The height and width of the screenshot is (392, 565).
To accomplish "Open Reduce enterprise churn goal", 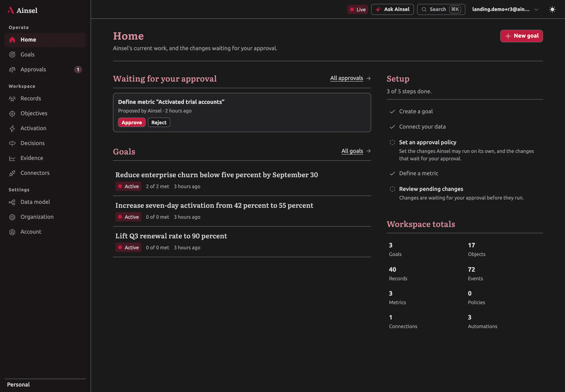I will tap(217, 175).
